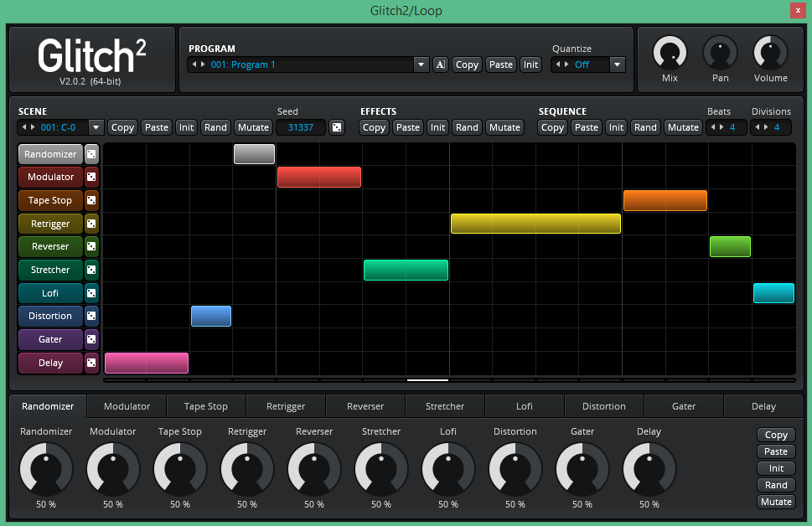The width and height of the screenshot is (812, 526).
Task: Click the Mix knob
Action: pos(670,53)
